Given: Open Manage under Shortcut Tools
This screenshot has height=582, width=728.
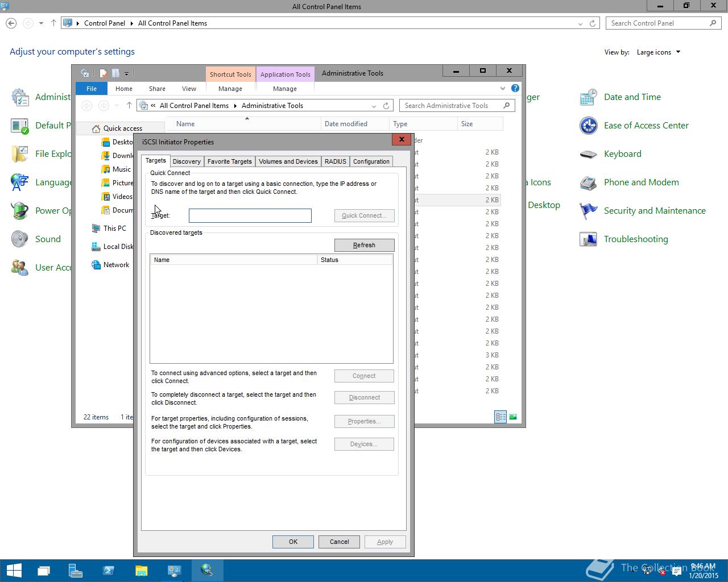Looking at the screenshot, I should pyautogui.click(x=230, y=89).
